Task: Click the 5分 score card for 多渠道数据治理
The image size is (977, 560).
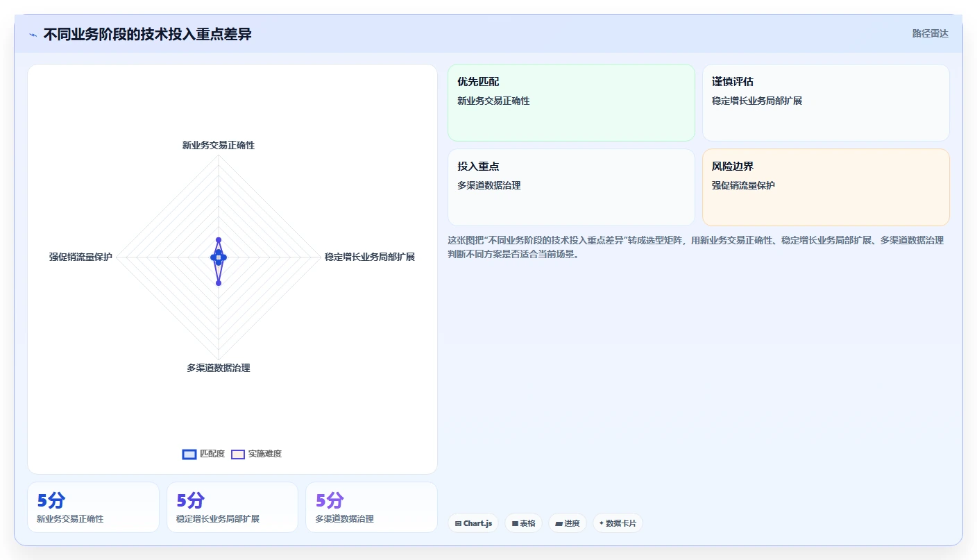Action: [x=371, y=507]
